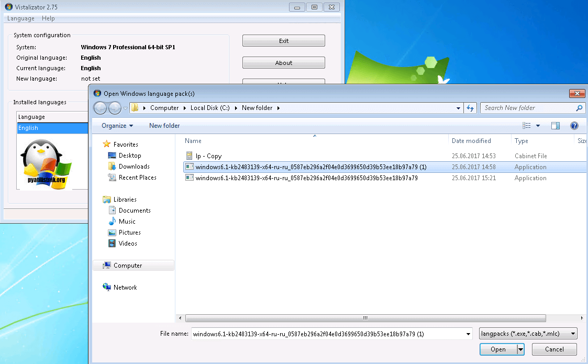This screenshot has width=588, height=364.
Task: Expand arrow between Computer and Local Disk
Action: 184,108
